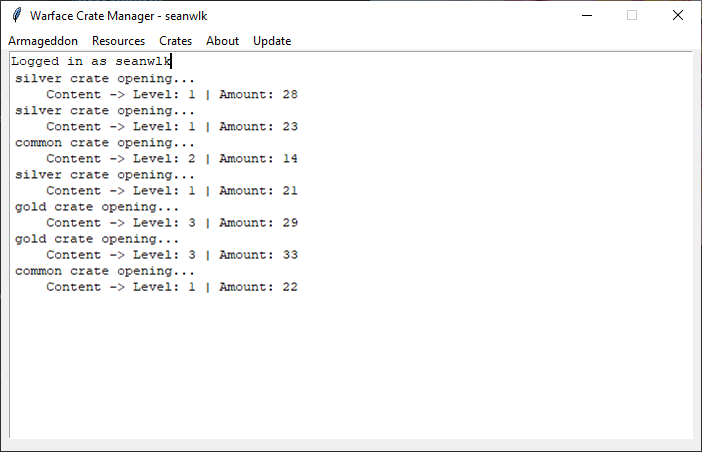Click the disabled maximize button

click(x=632, y=15)
